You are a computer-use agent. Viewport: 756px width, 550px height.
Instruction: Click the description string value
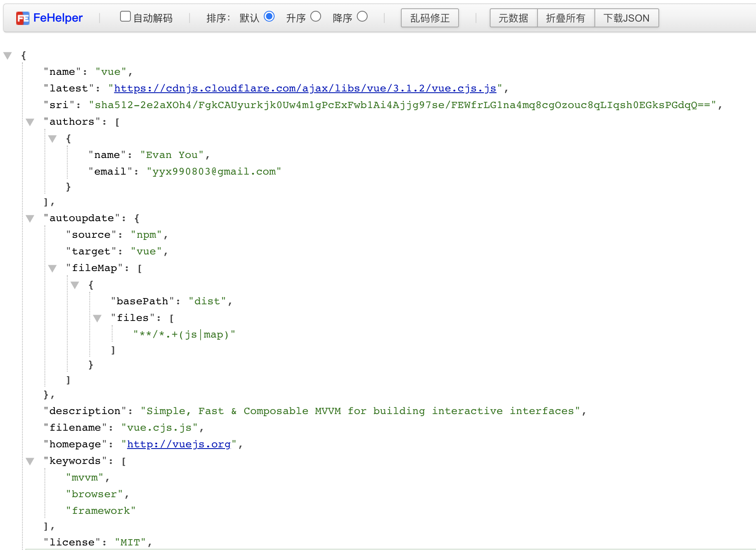click(361, 411)
